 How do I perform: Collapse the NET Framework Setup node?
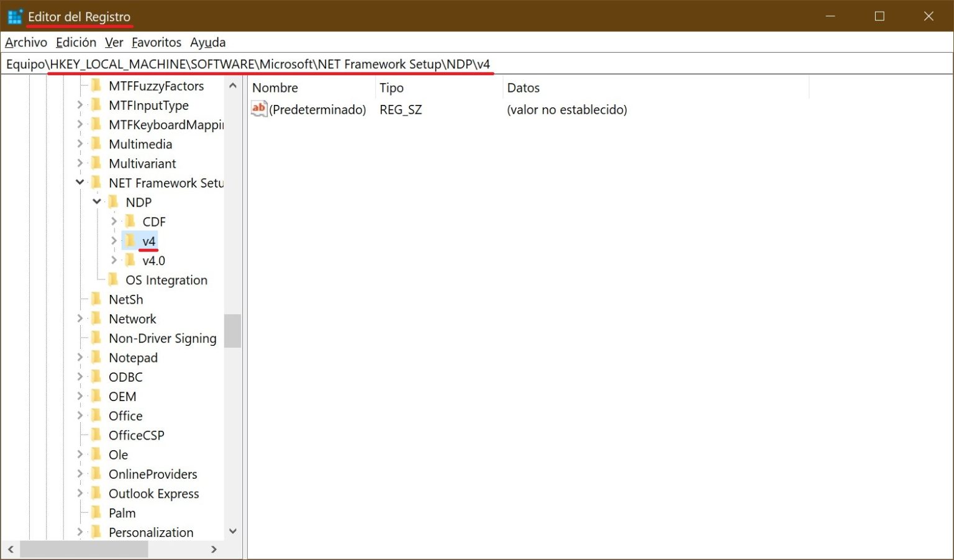click(x=80, y=182)
